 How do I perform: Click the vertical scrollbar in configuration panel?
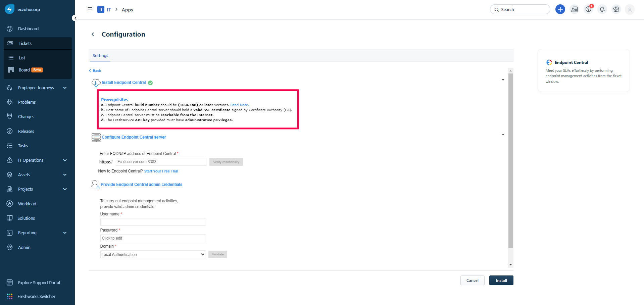coord(510,161)
